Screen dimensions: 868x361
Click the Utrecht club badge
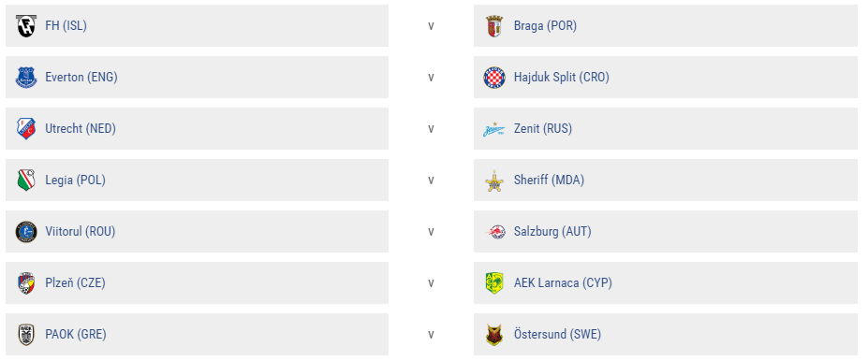26,129
